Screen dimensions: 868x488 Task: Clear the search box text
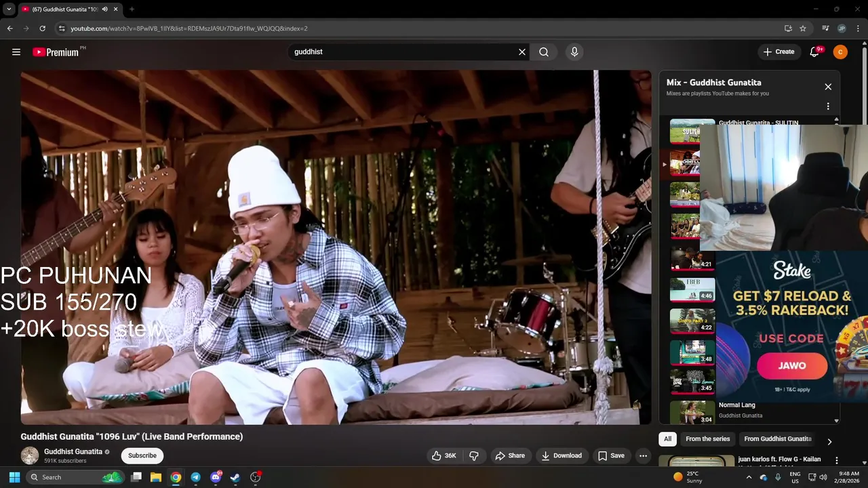tap(522, 52)
